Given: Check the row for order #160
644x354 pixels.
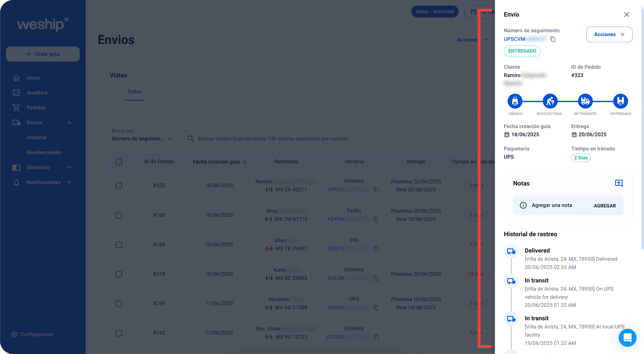Looking at the screenshot, I should click(x=119, y=215).
